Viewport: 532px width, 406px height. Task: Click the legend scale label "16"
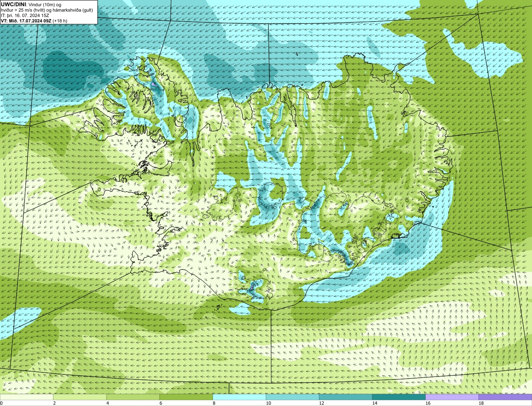(428, 403)
